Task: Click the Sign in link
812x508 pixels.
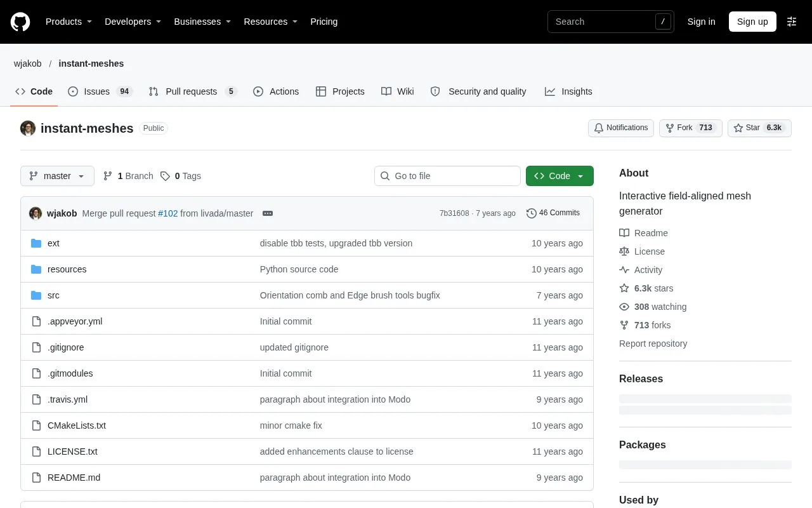Action: click(x=701, y=22)
